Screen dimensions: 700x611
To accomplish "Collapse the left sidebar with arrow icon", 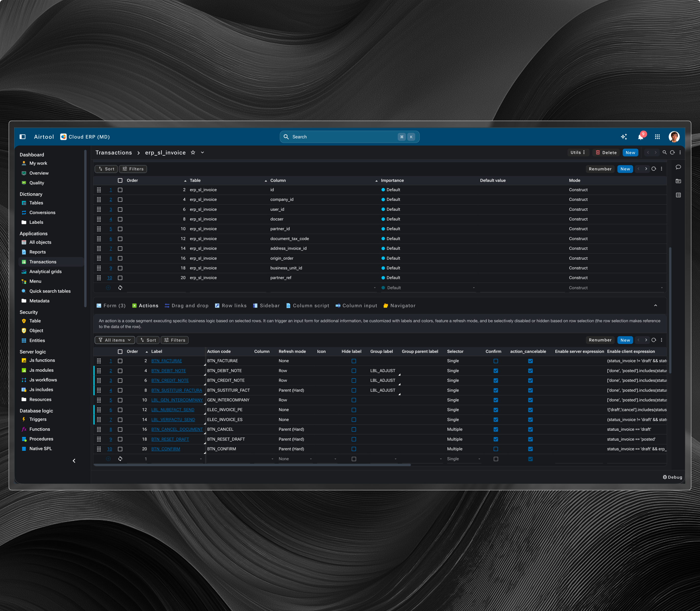I will tap(74, 461).
